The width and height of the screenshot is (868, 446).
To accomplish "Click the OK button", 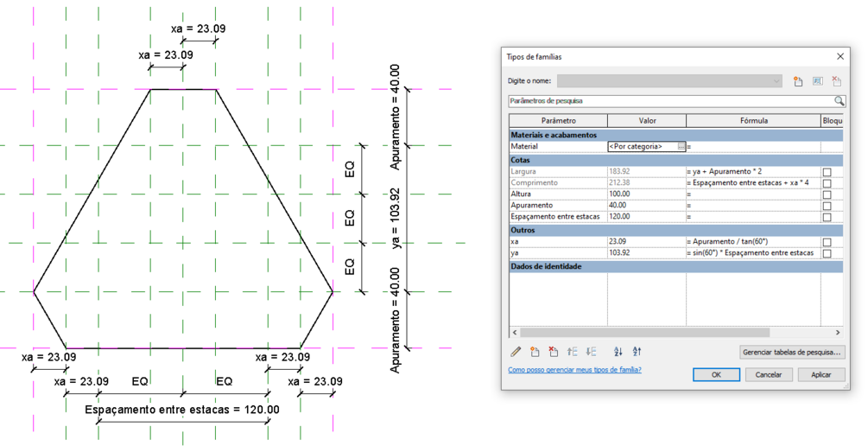I will 716,374.
